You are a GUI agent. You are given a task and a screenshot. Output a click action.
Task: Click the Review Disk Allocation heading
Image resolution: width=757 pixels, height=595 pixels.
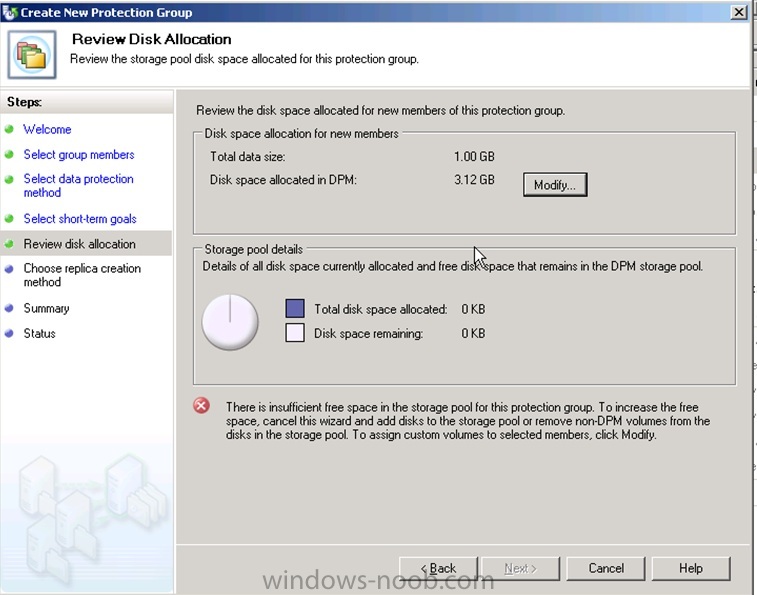(x=152, y=39)
